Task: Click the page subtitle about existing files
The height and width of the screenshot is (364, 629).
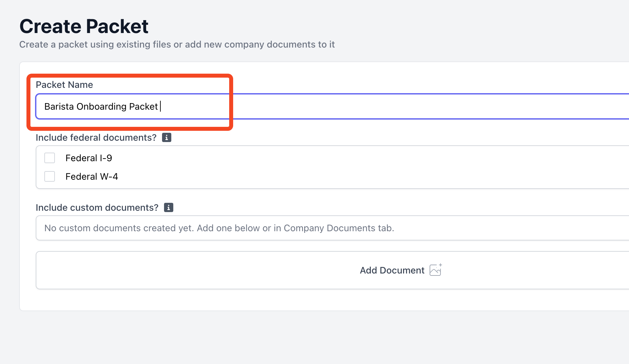Action: point(177,45)
